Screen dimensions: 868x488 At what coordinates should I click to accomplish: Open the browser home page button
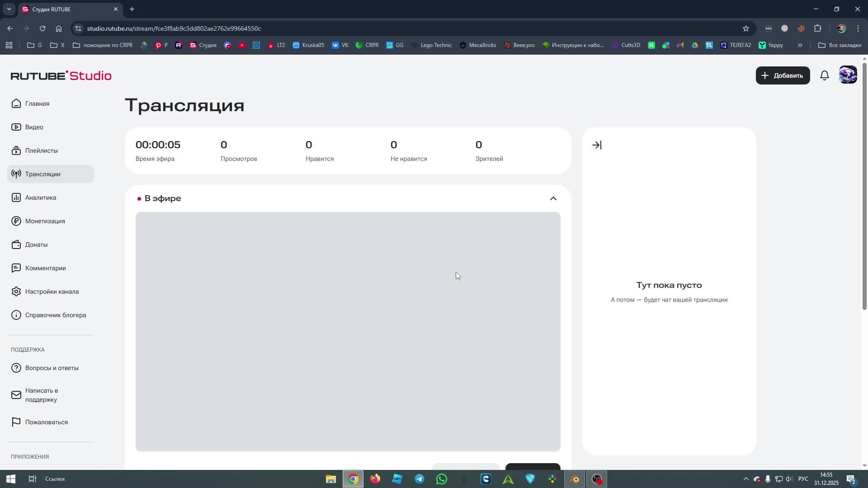point(59,28)
